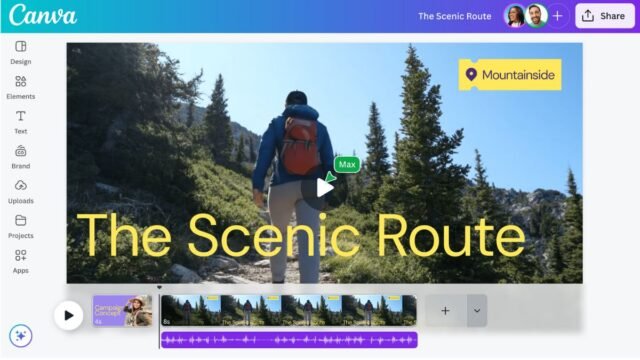Click the Share button
The height and width of the screenshot is (360, 640).
click(x=605, y=16)
